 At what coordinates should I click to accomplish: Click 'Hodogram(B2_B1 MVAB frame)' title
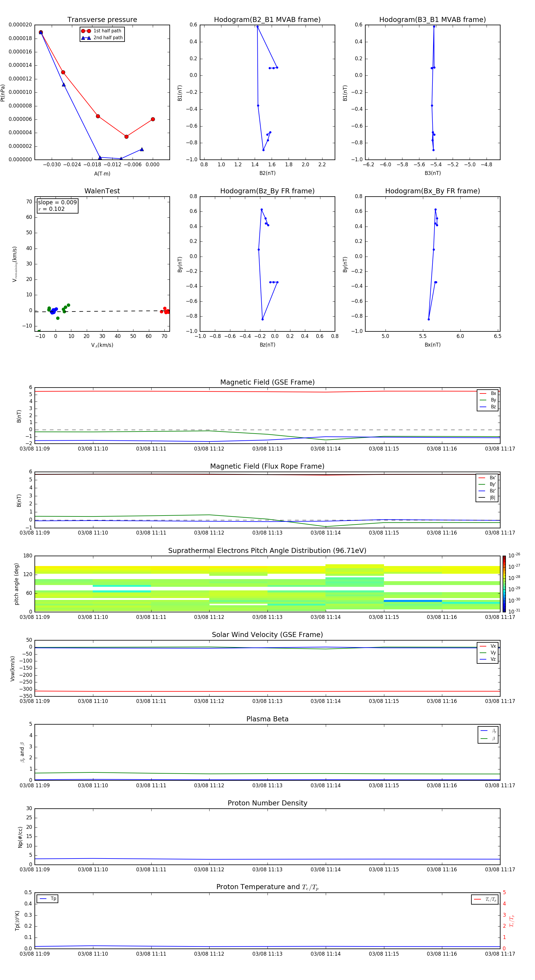(267, 20)
